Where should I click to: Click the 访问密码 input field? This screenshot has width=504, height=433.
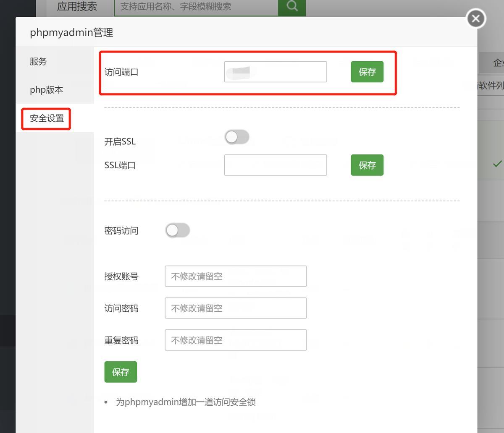[x=236, y=308]
